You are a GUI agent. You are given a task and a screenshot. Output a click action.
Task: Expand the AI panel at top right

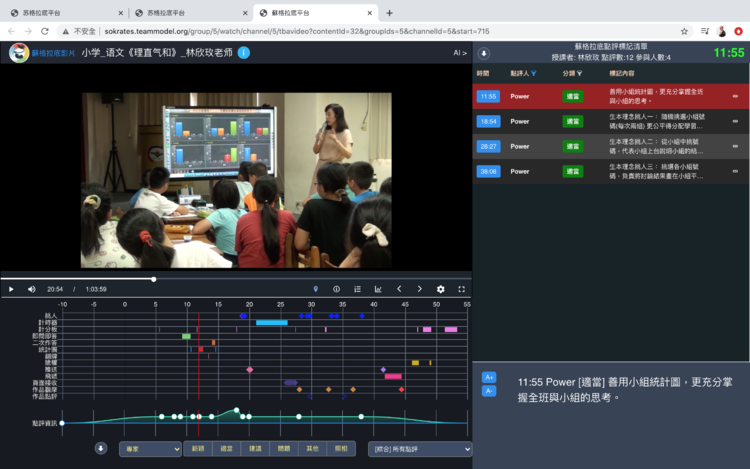pos(459,53)
